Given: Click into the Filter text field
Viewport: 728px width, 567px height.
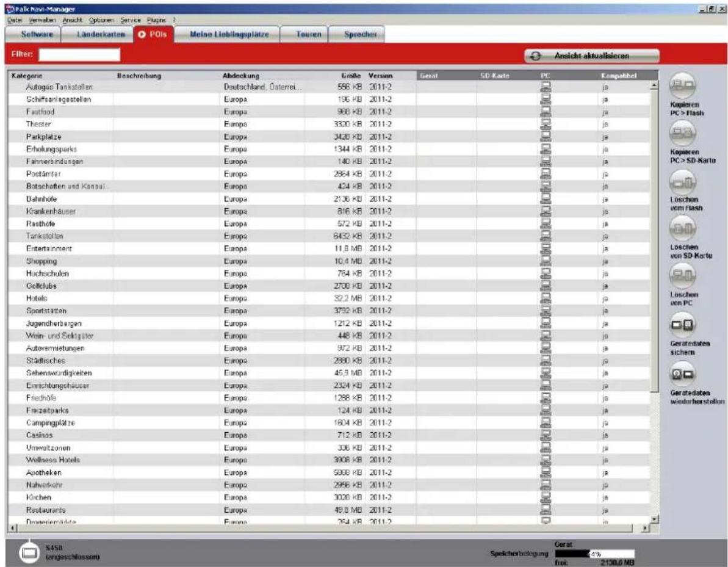Looking at the screenshot, I should coord(79,55).
